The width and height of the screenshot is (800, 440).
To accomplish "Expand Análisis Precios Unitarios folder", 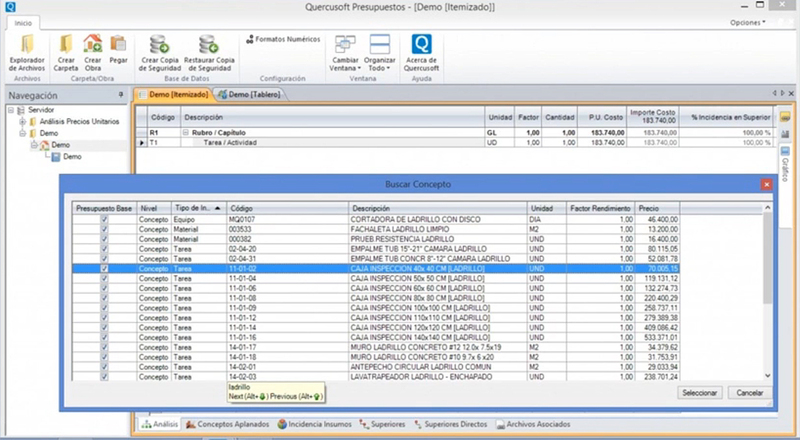I will point(22,121).
